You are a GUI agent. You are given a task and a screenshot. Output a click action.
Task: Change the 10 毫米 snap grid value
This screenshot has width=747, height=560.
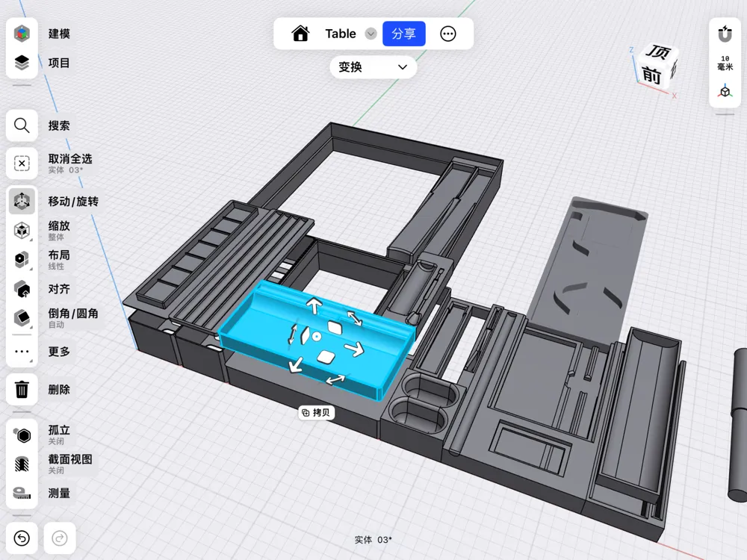pos(725,63)
